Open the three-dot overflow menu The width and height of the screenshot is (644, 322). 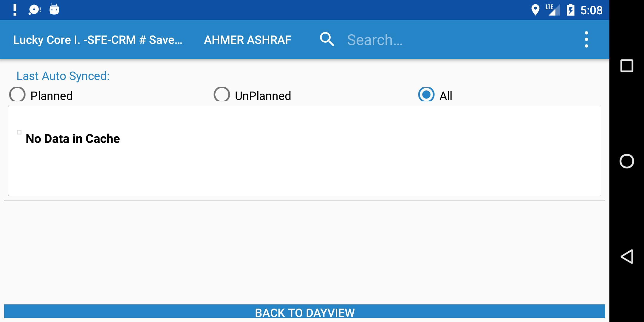(586, 39)
